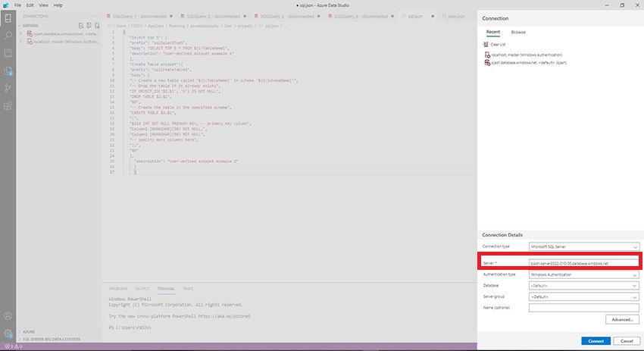Open the Authentication type dropdown

click(583, 274)
